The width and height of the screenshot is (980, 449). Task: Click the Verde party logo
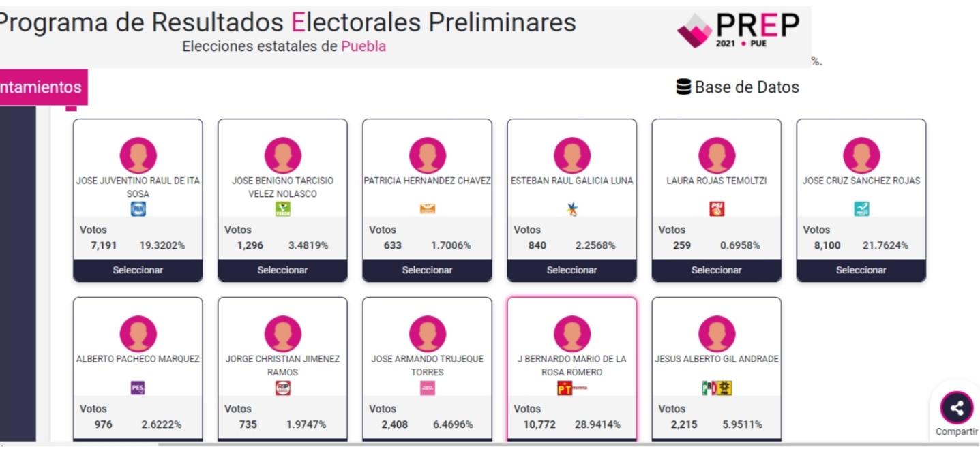[282, 209]
